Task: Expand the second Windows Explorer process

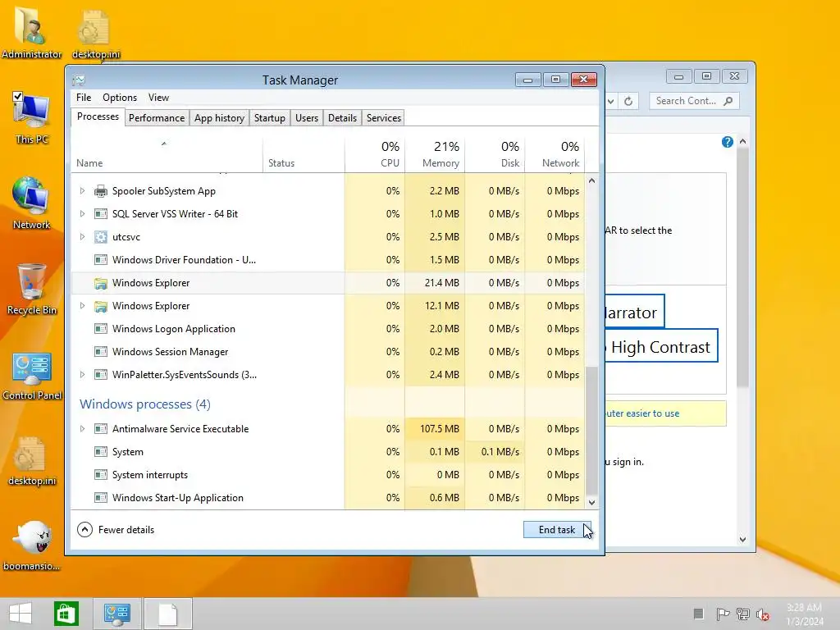Action: click(82, 306)
